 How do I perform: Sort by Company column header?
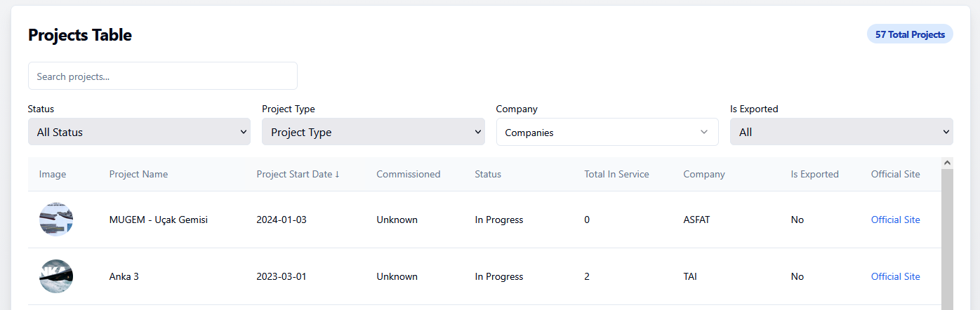704,175
